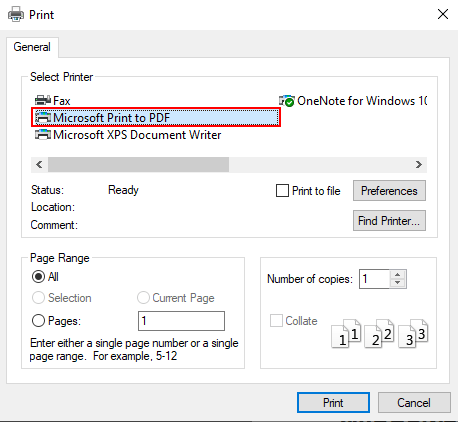
Task: Click the Find Printer... button
Action: coord(389,220)
